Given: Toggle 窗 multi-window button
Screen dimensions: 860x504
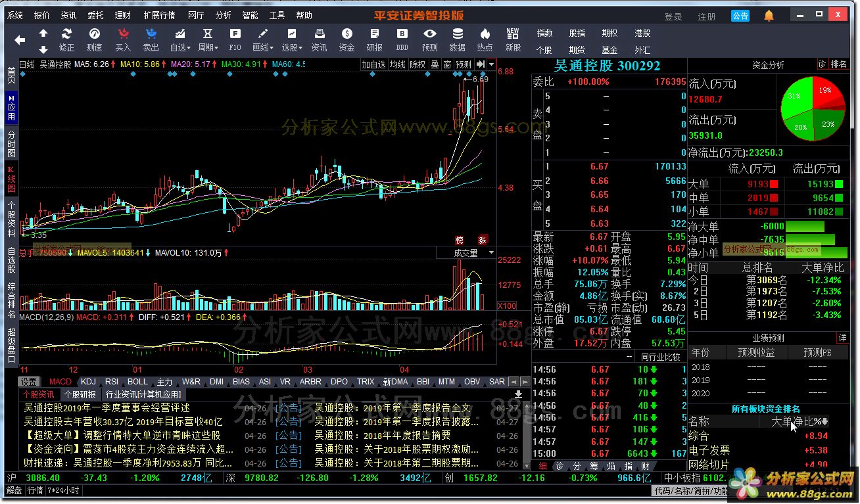Looking at the screenshot, I should pos(447,64).
